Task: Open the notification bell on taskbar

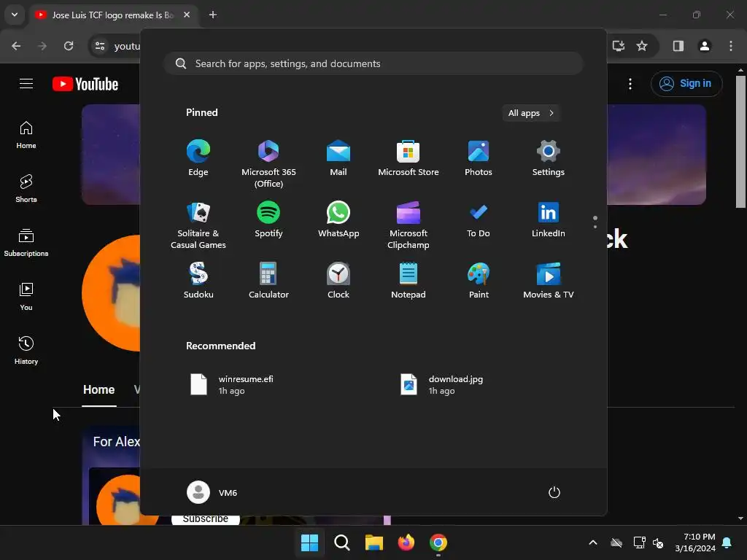Action: coord(727,542)
